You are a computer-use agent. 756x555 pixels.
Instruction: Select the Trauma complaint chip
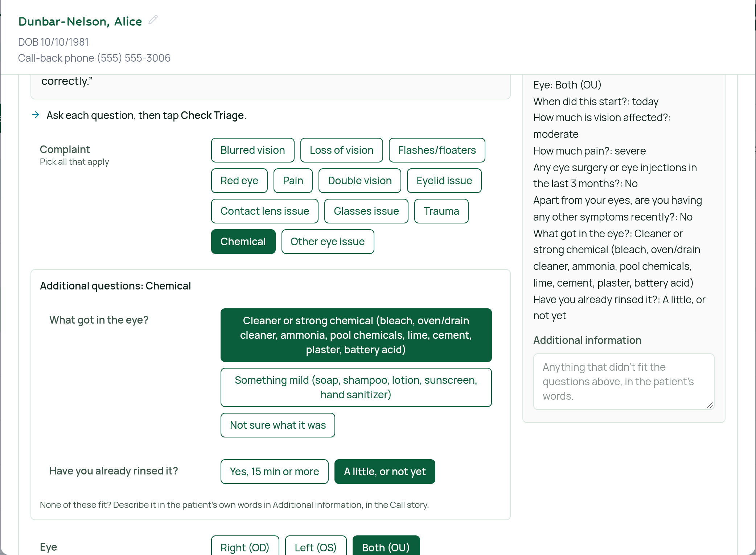tap(441, 211)
